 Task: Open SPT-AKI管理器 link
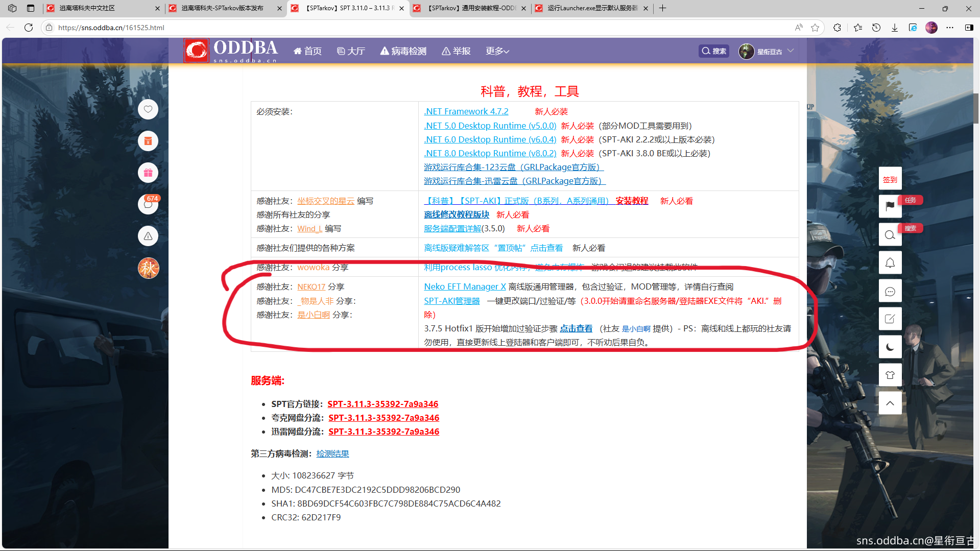tap(452, 301)
